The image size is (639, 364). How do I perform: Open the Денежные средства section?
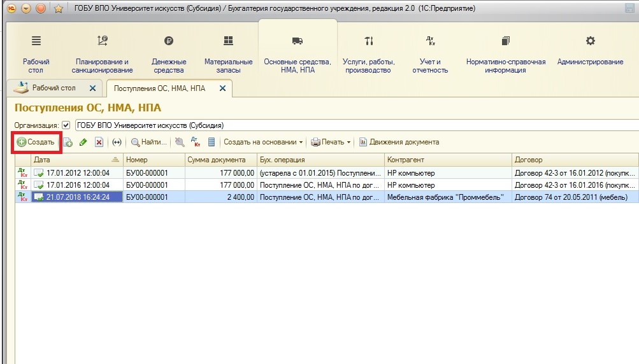(168, 55)
